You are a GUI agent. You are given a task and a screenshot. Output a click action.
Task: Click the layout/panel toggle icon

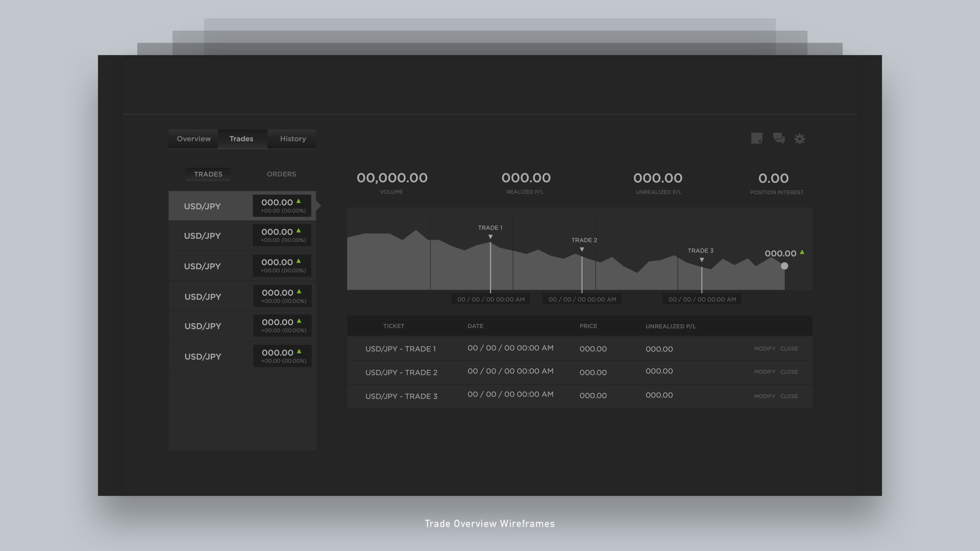pos(757,138)
